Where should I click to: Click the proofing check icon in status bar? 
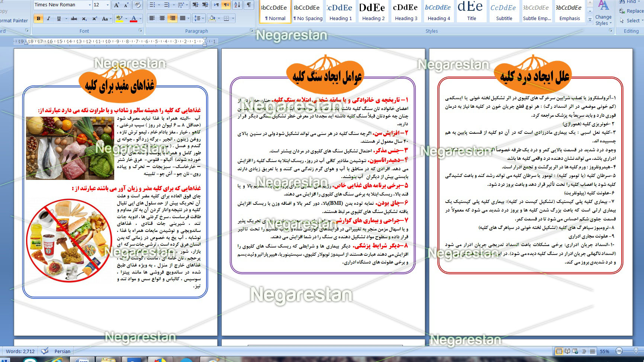[45, 351]
